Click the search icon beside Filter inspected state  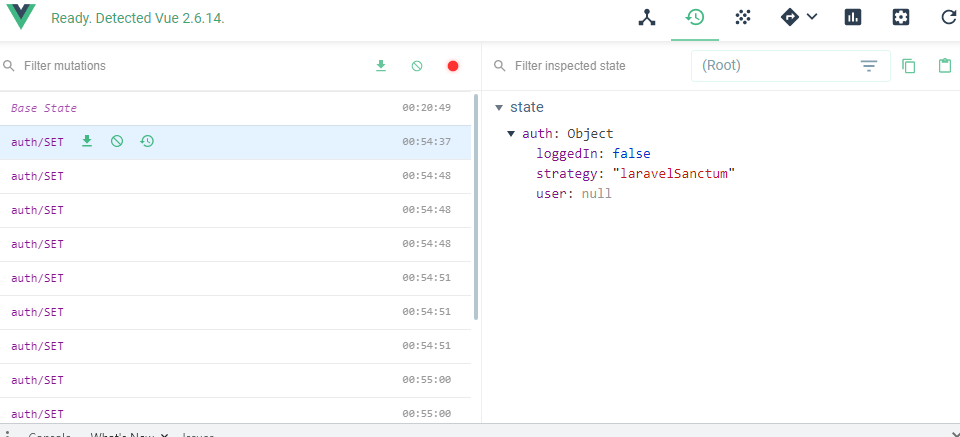pos(500,65)
